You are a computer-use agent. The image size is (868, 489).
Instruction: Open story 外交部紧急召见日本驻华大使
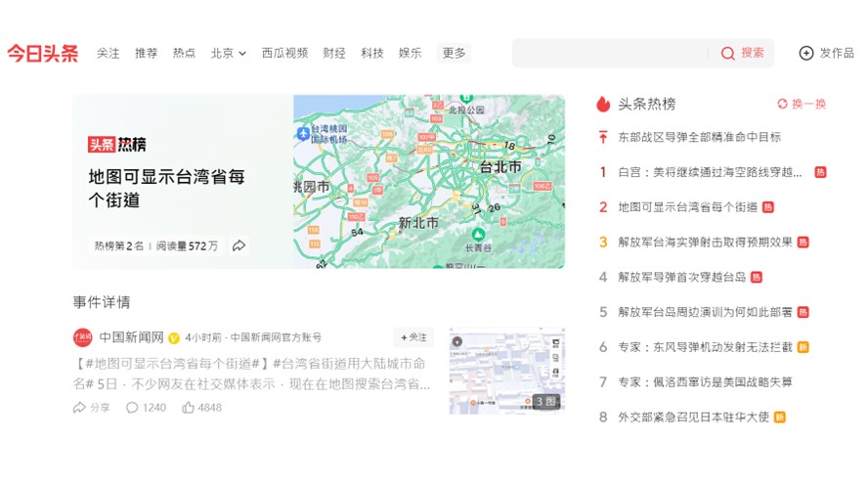tap(694, 417)
